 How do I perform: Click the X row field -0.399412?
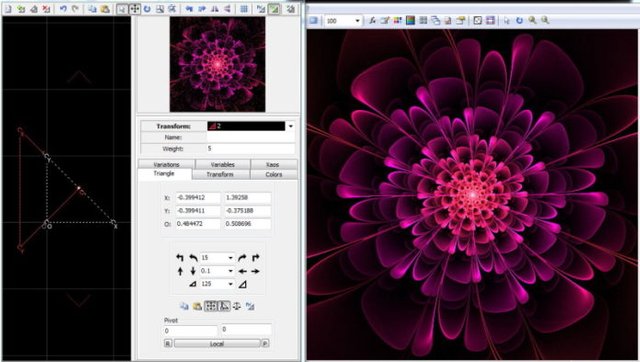(198, 198)
